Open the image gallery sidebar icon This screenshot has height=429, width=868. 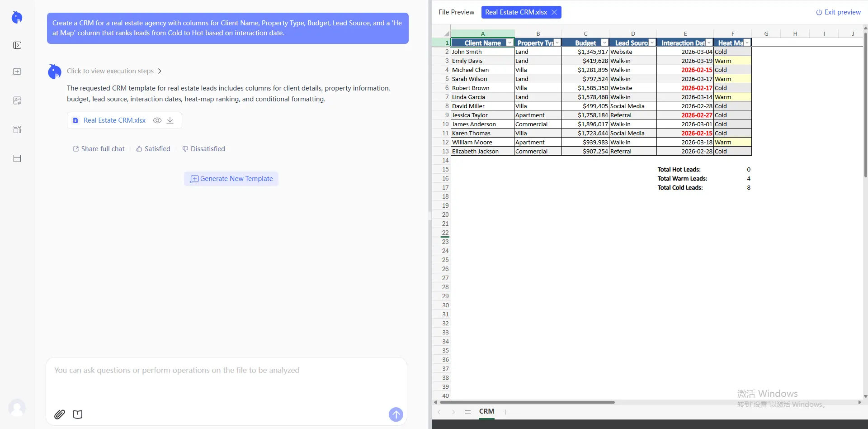click(17, 100)
